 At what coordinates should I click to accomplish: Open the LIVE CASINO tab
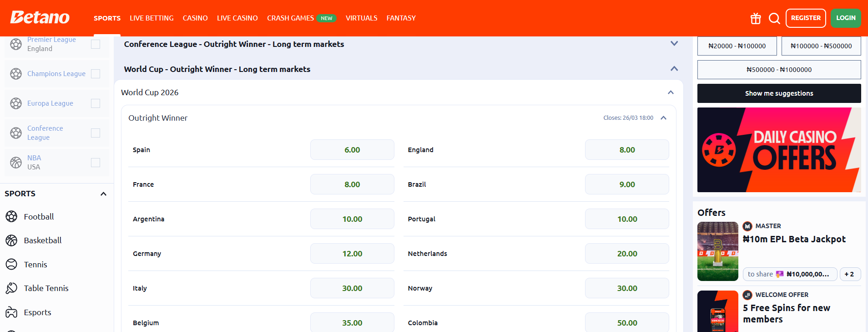tap(237, 18)
